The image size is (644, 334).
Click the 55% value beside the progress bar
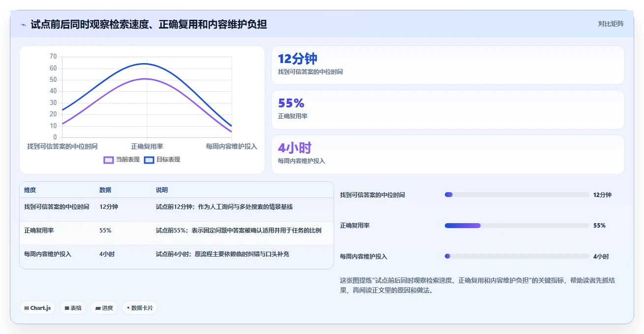(599, 226)
